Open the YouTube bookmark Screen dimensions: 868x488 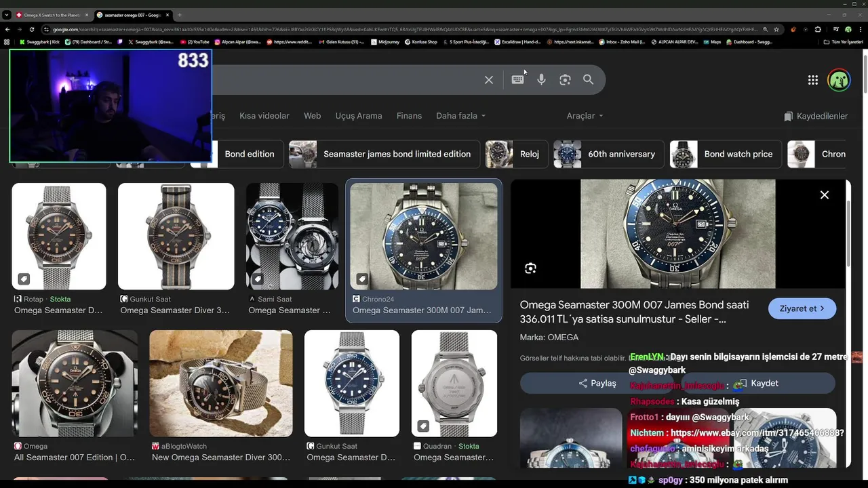pos(195,42)
